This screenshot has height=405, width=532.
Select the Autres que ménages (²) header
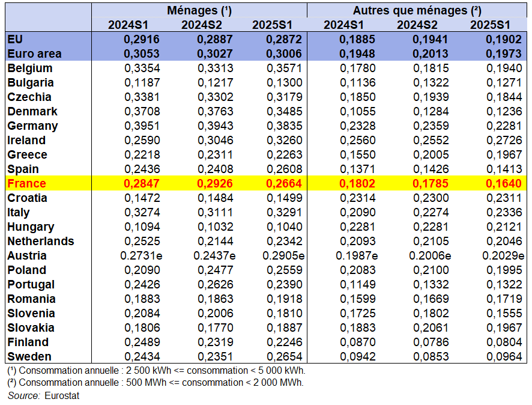[417, 10]
